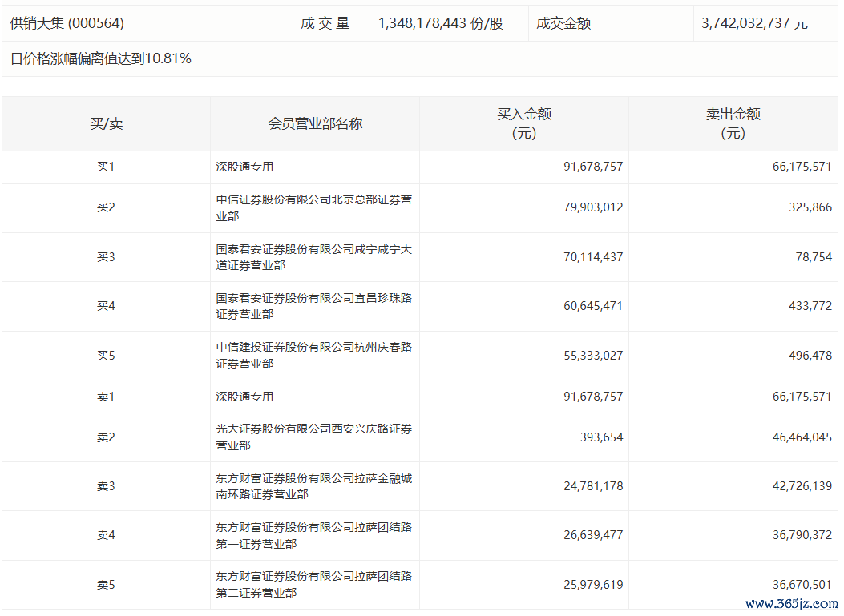The image size is (844, 616).
Task: Click the stock name 供销大集 (000564)
Action: [x=67, y=23]
